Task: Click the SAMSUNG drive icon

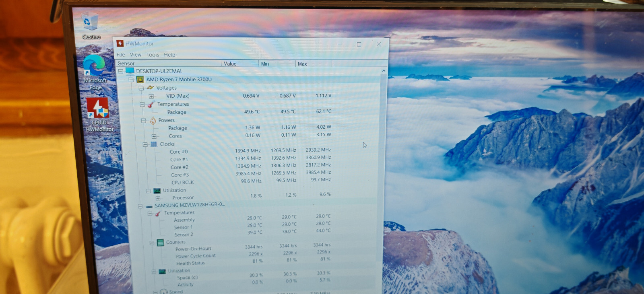Action: pyautogui.click(x=149, y=206)
